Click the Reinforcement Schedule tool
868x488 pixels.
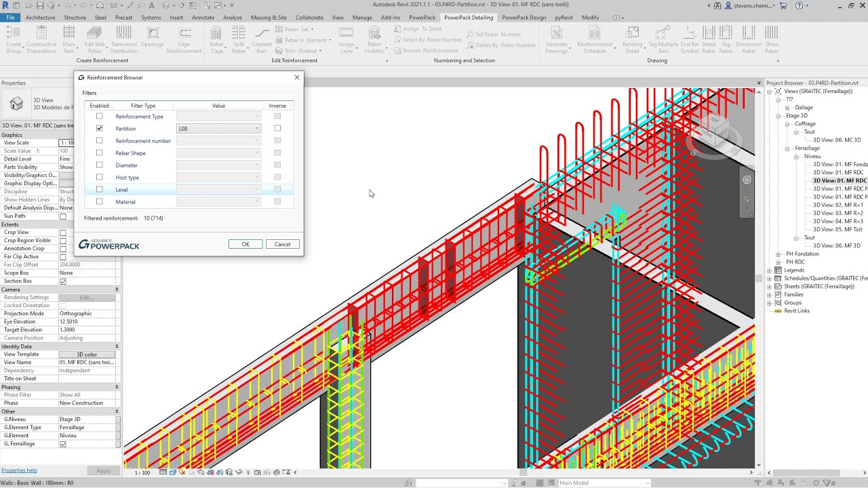(x=595, y=39)
